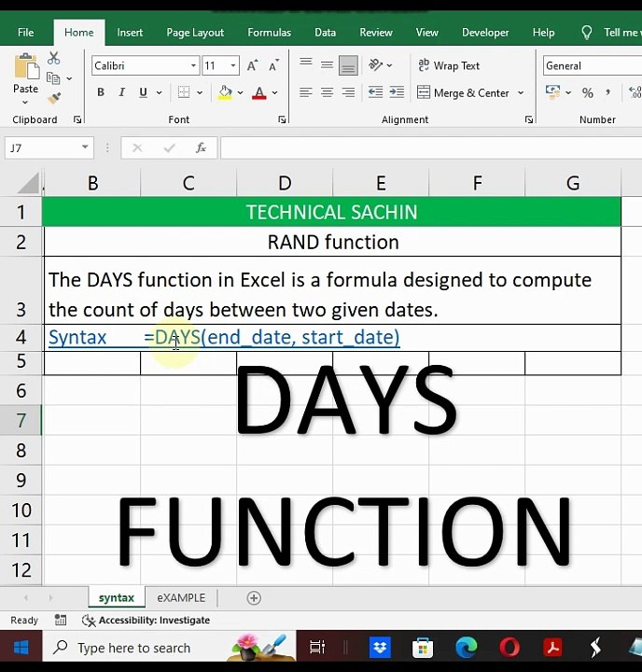This screenshot has width=642, height=672.
Task: Open the Name Box dropdown arrow
Action: click(85, 147)
